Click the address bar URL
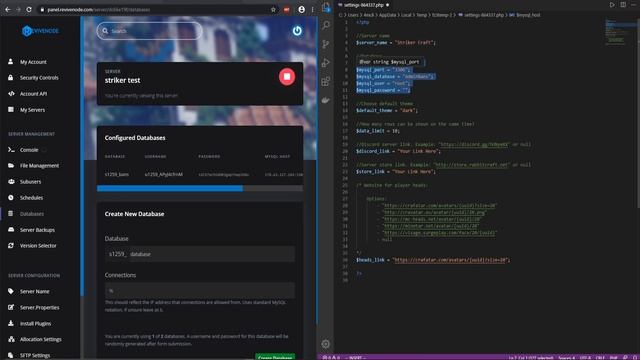640x360 pixels. point(99,9)
